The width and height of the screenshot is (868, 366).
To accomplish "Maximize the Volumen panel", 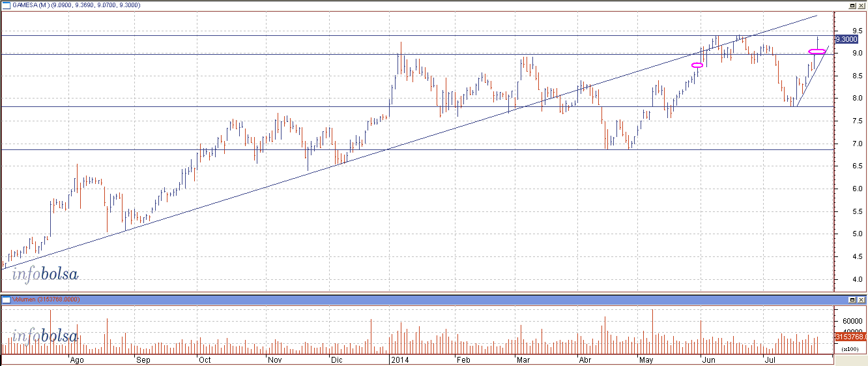I will [x=852, y=299].
